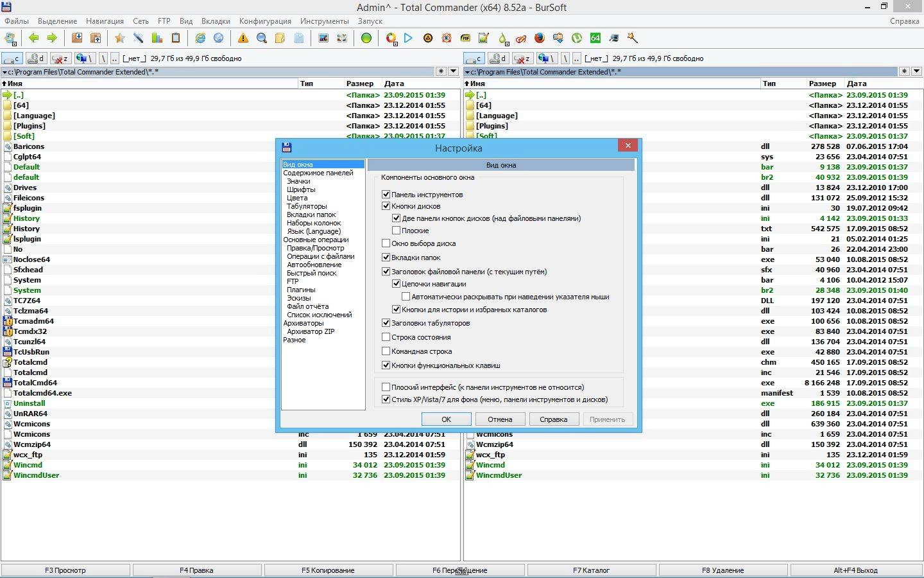
Task: Open left panel directory history dropdown arrow
Action: (x=453, y=71)
